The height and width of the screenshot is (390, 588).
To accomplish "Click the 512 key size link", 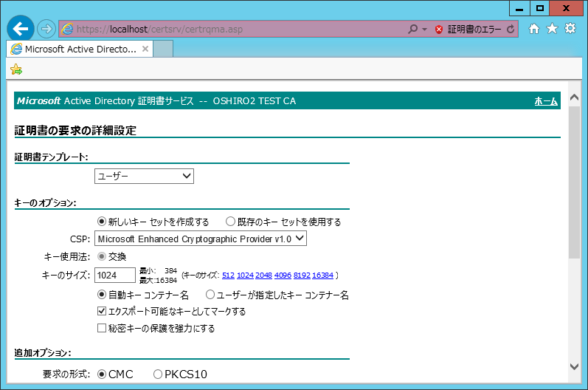I will coord(228,275).
